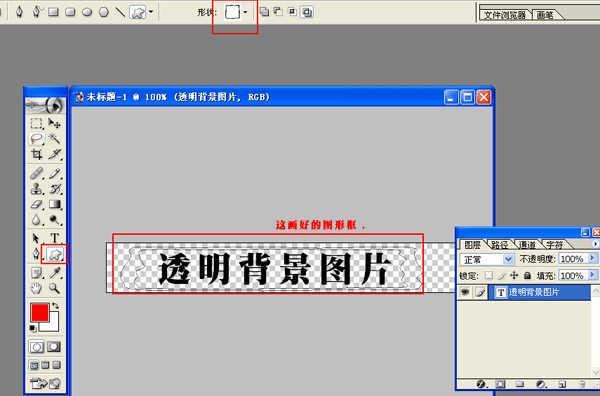Switch to Quick Mask mode
Screen dimensions: 600x396
54,347
